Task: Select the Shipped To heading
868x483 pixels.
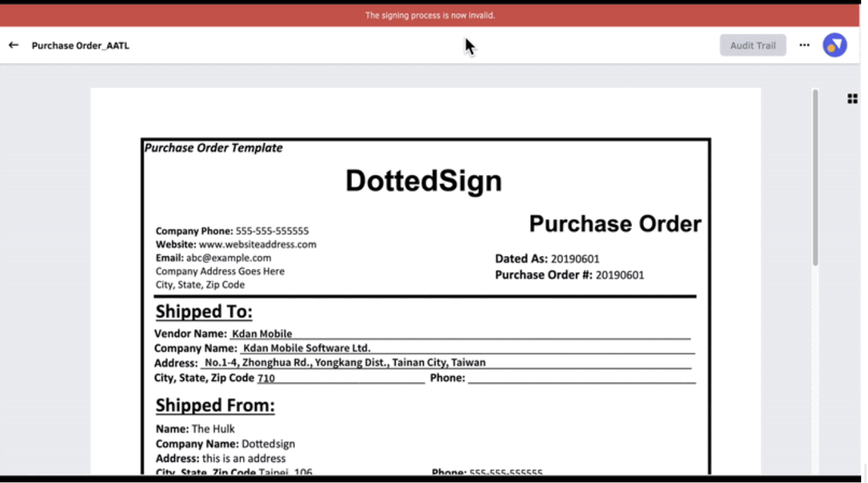Action: tap(203, 311)
